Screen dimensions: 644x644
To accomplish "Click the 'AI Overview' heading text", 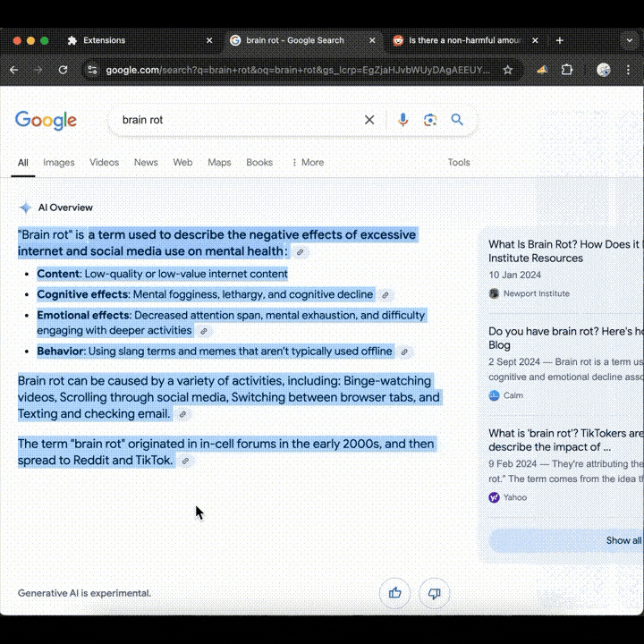I will (x=65, y=208).
